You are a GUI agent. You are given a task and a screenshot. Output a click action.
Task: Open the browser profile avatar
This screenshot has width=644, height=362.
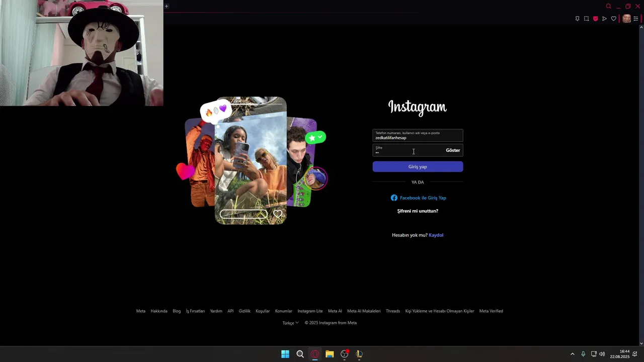pos(626,19)
